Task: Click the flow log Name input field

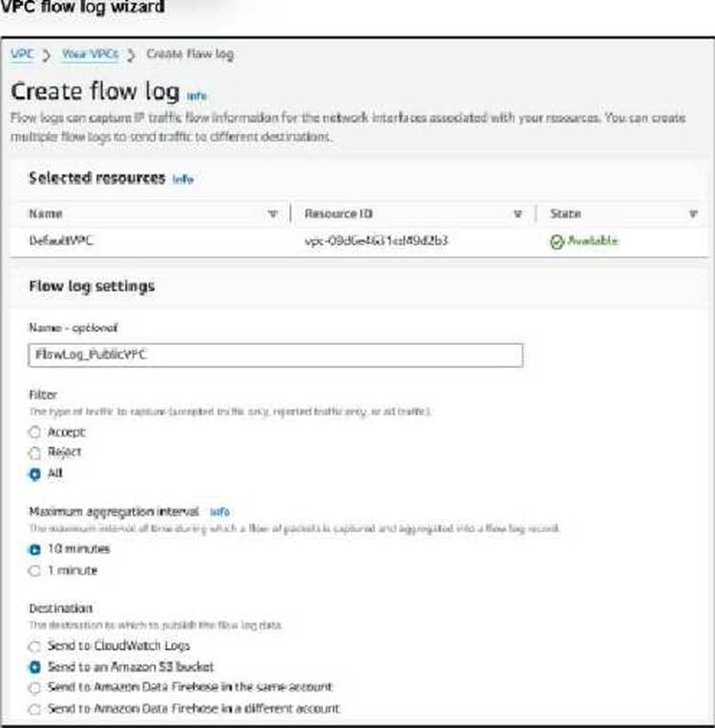Action: [x=276, y=355]
